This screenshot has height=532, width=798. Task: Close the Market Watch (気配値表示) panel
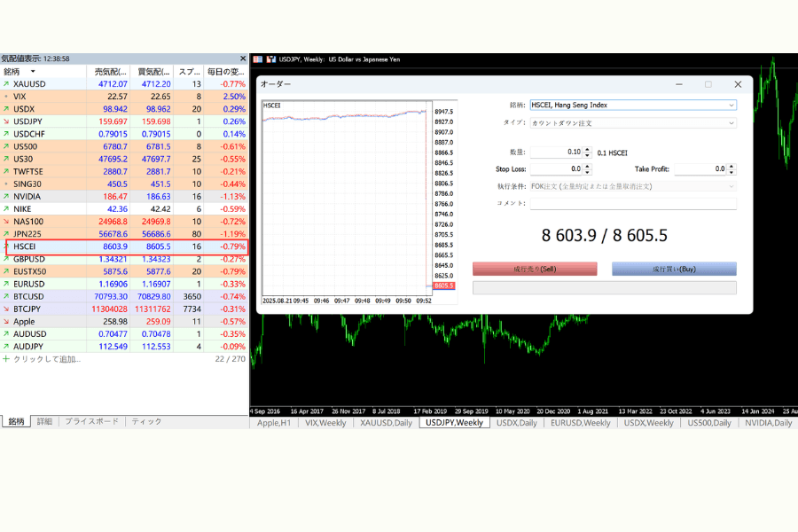[243, 59]
